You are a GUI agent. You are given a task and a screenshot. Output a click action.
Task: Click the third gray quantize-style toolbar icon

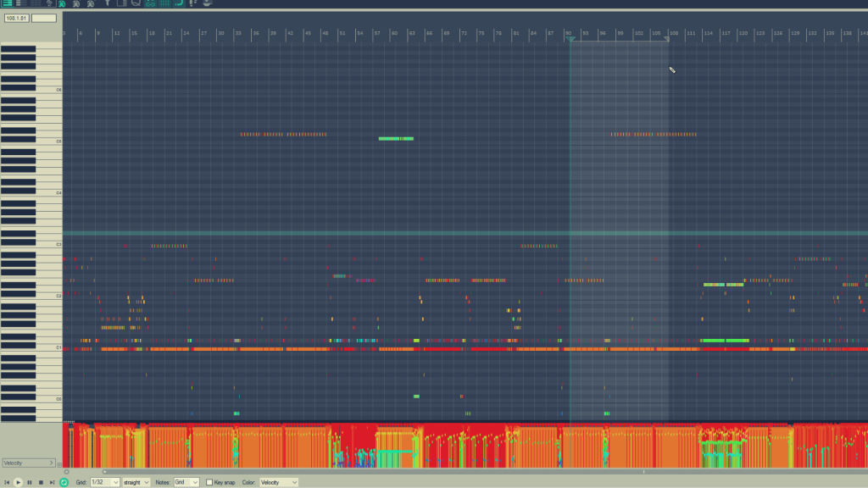click(91, 3)
